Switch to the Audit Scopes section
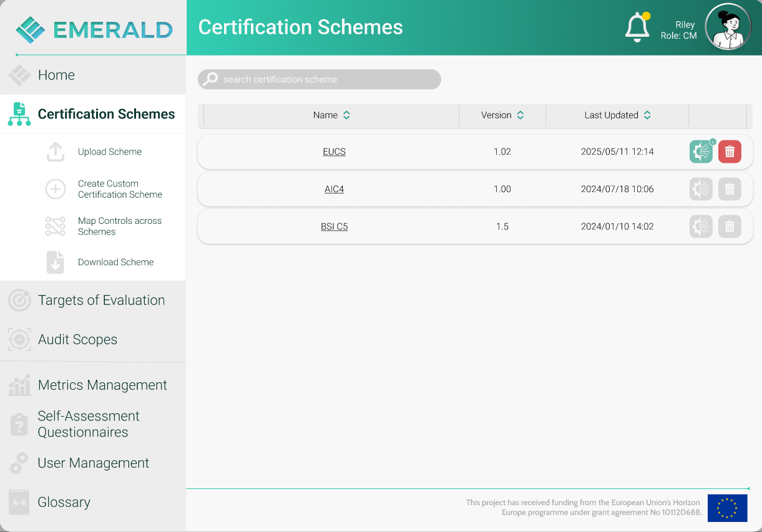This screenshot has height=532, width=762. click(77, 339)
